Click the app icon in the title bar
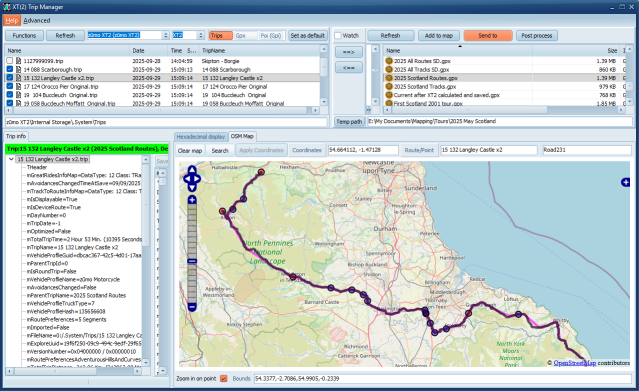639x391 pixels. (7, 7)
